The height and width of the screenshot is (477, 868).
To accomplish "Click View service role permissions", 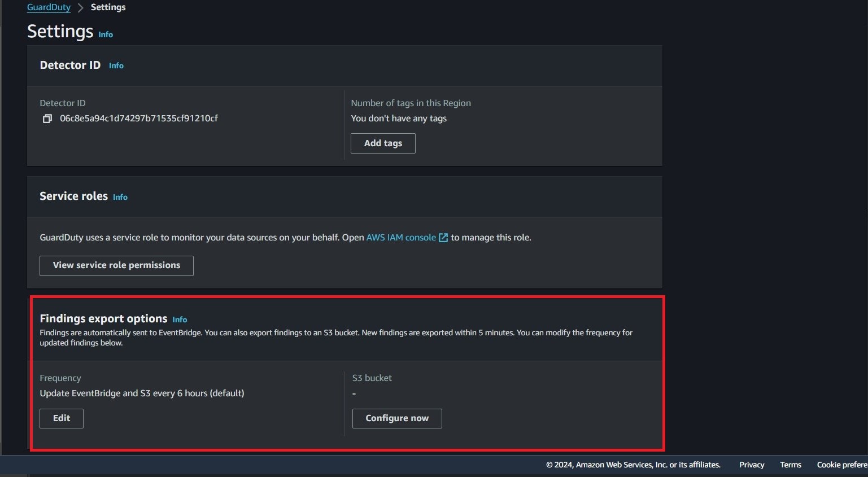I will 116,265.
